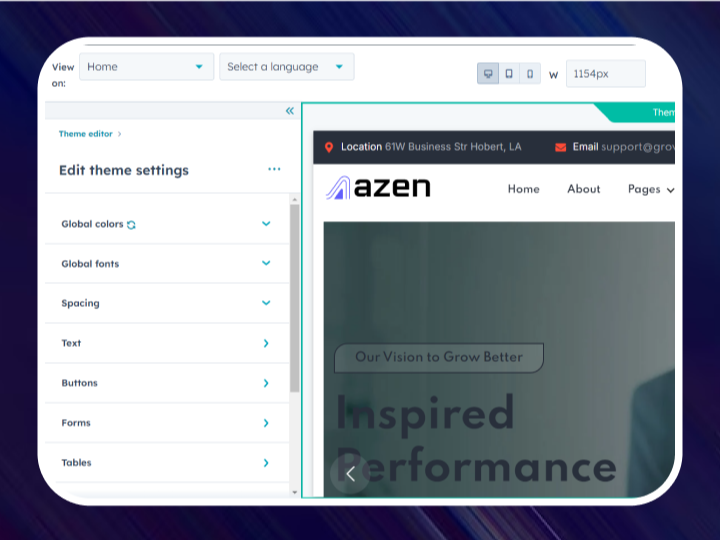Click the azen logo

click(x=378, y=187)
